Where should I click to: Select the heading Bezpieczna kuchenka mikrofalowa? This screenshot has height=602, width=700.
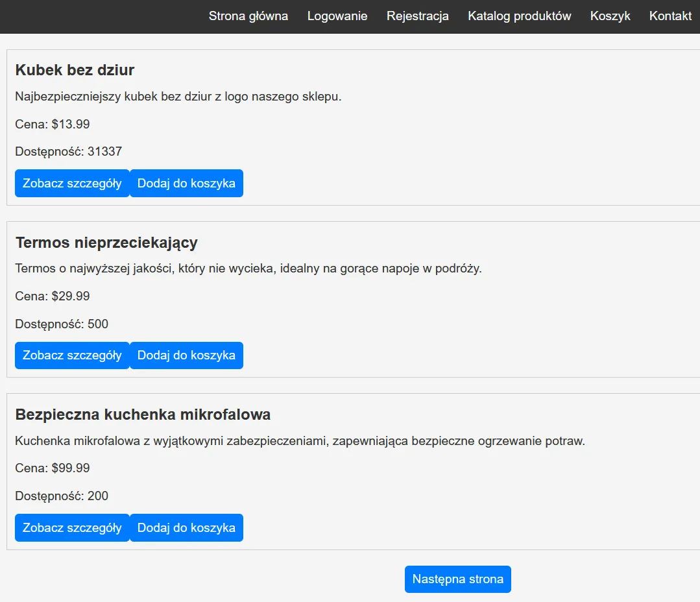pyautogui.click(x=143, y=415)
